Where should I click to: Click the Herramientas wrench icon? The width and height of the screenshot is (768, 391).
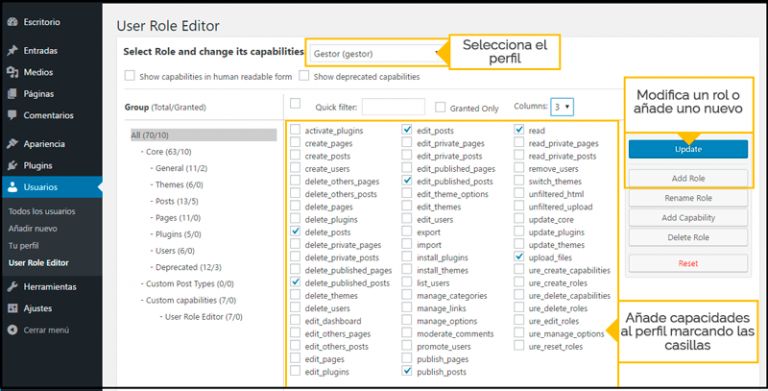click(13, 287)
